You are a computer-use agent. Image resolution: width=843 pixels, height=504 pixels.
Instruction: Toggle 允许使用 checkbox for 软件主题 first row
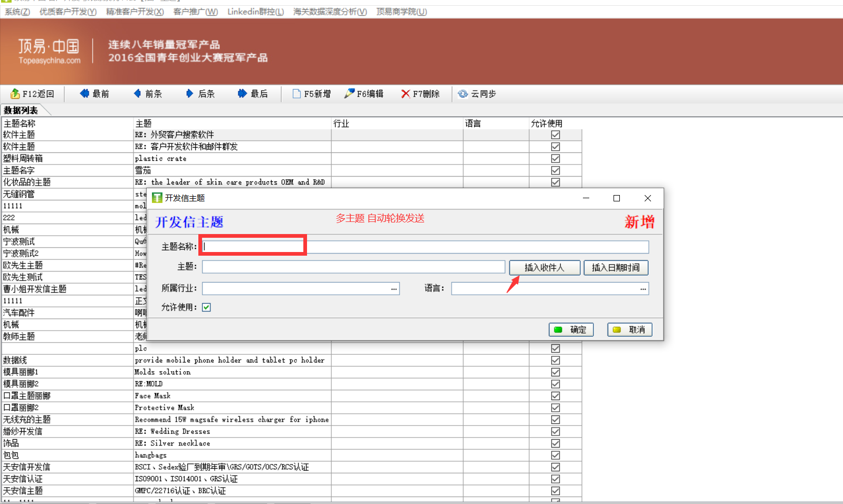(555, 135)
